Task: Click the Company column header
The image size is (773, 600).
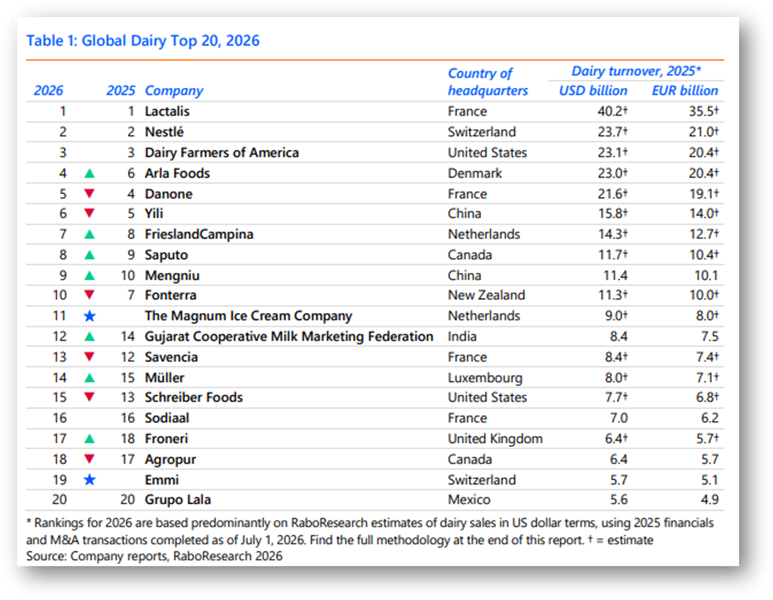Action: tap(174, 91)
